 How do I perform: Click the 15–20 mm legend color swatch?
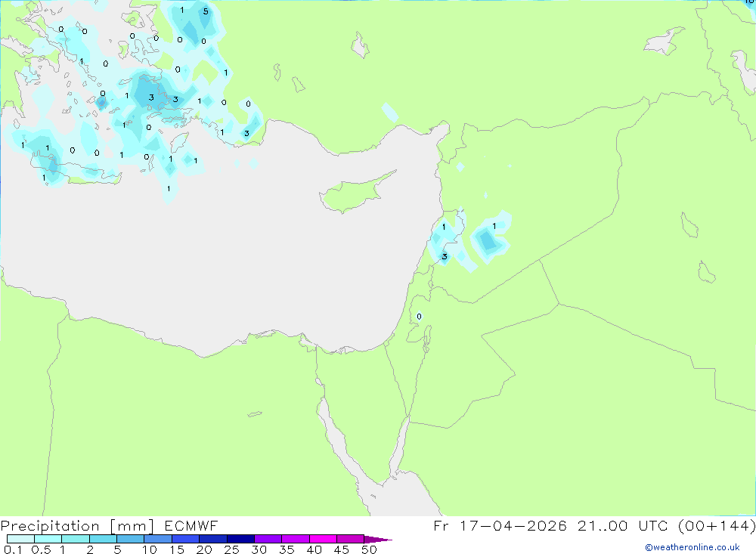[186, 539]
